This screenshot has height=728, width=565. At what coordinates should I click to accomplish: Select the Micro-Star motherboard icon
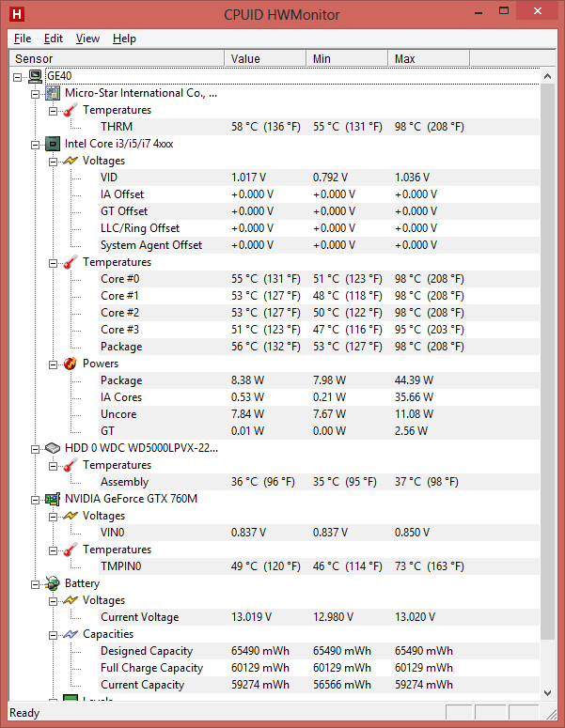(x=53, y=93)
